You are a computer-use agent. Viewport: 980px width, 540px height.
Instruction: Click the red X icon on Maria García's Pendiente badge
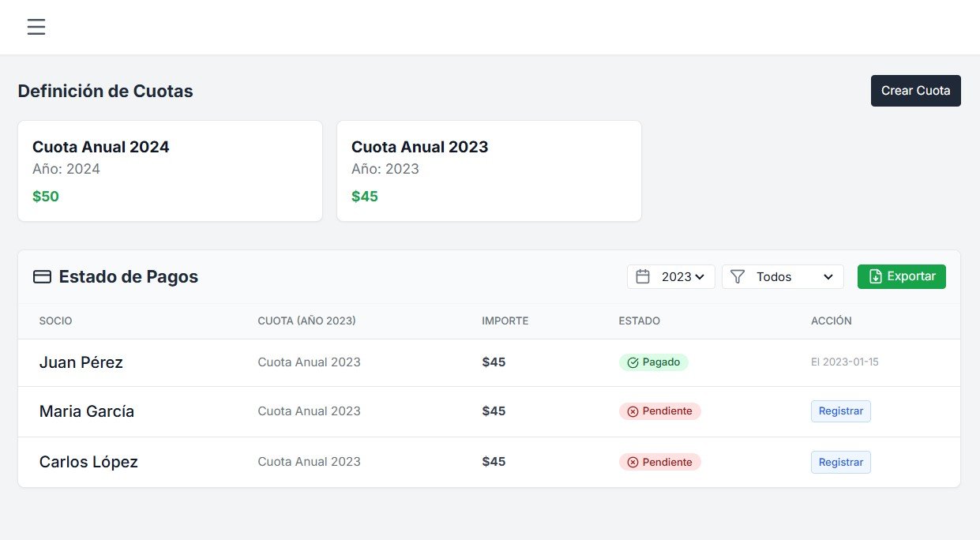coord(632,411)
